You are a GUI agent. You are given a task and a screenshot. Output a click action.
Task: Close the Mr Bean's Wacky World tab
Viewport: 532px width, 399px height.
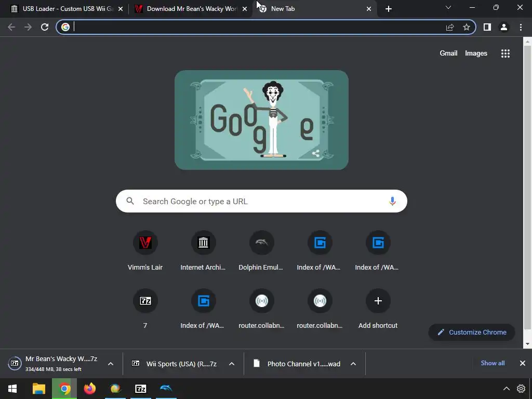tap(245, 9)
